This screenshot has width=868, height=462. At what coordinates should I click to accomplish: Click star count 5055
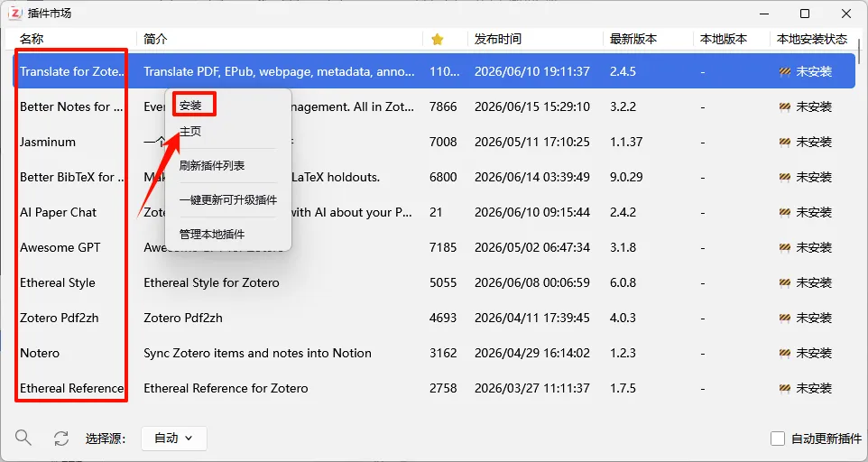click(x=443, y=282)
